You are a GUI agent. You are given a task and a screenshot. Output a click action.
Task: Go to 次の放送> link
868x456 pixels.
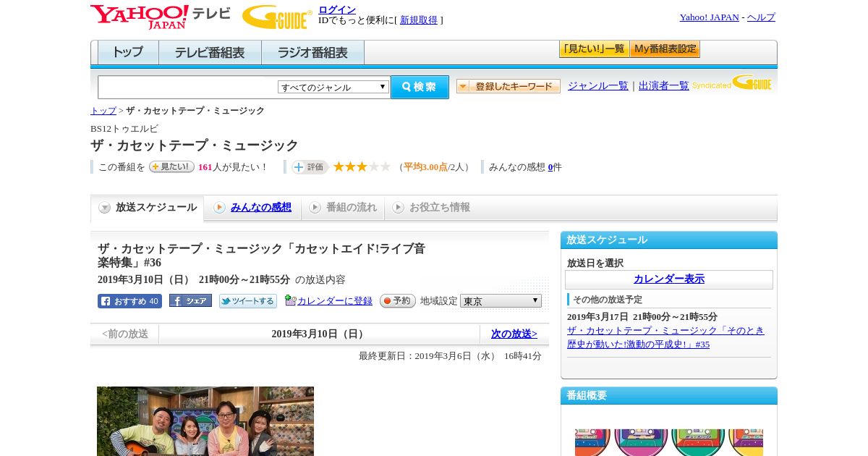click(x=514, y=334)
